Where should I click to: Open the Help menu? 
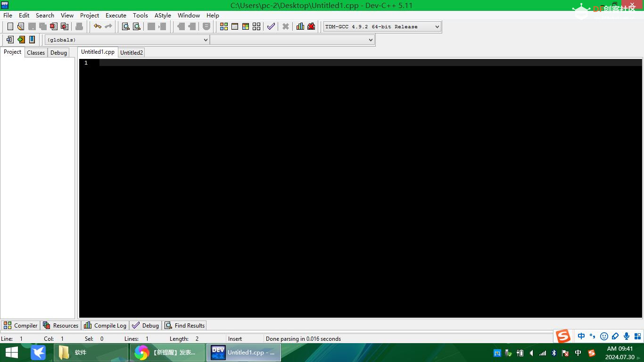click(213, 15)
